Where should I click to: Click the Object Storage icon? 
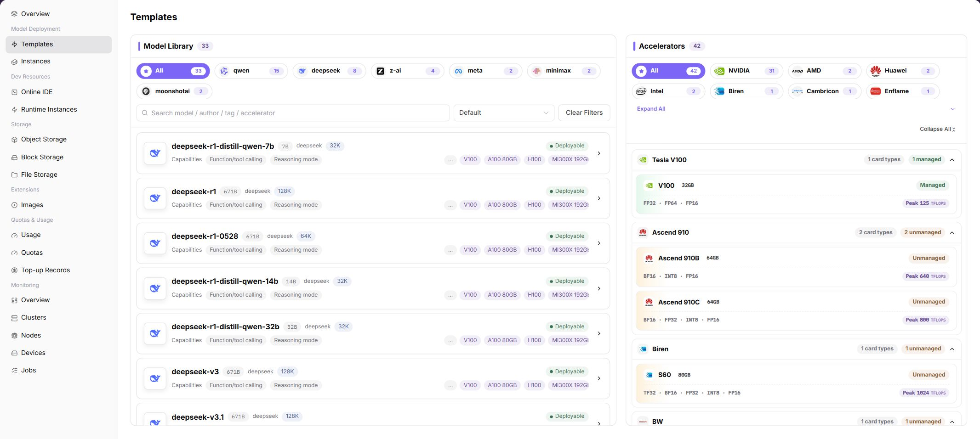pos(14,140)
